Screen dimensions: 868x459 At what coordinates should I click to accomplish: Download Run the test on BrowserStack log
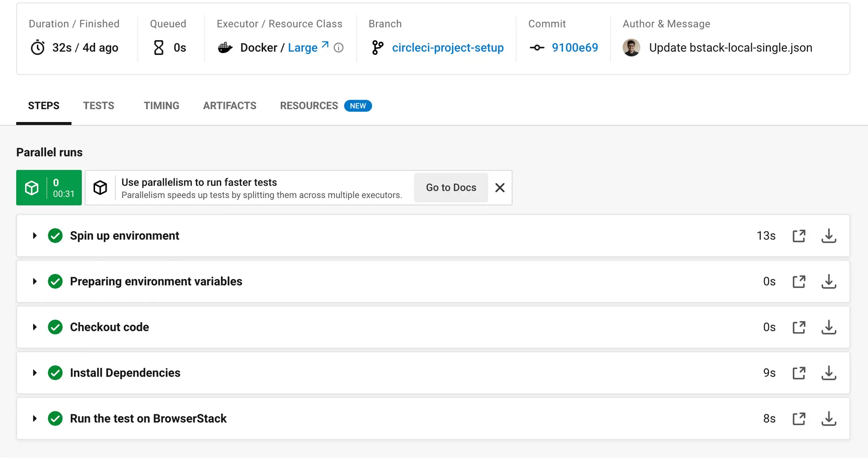point(828,418)
